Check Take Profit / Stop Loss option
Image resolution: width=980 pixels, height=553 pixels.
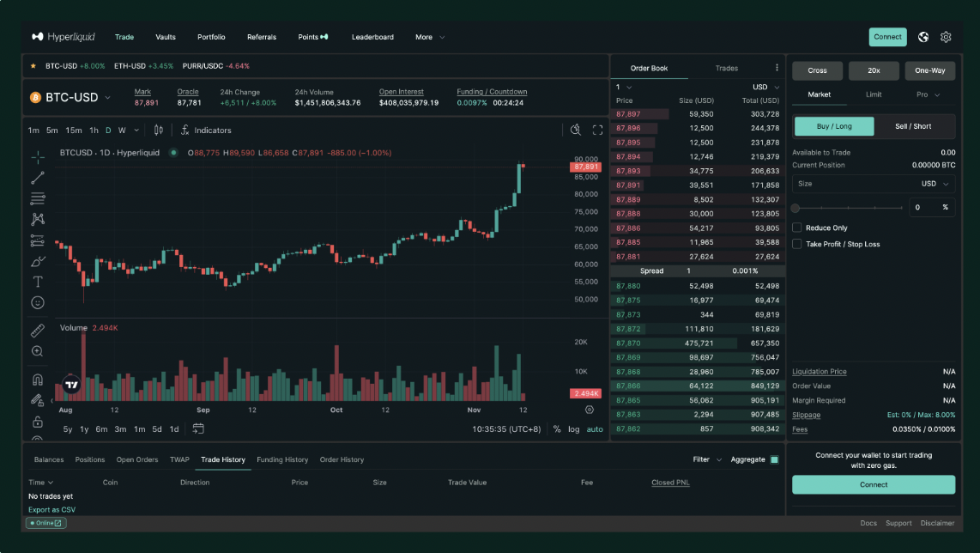pos(797,244)
